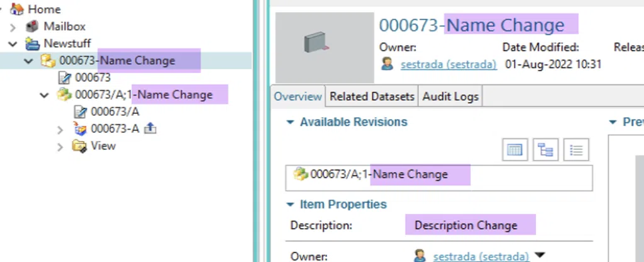Click the user icon in Item Properties Owner row
Screen dimensions: 644x262
(419, 256)
